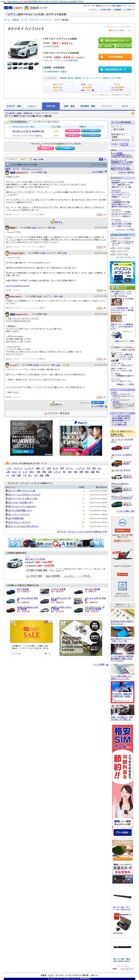This screenshot has width=139, height=980.
Task: Open the 画像・動画 tab
Action: tap(69, 106)
